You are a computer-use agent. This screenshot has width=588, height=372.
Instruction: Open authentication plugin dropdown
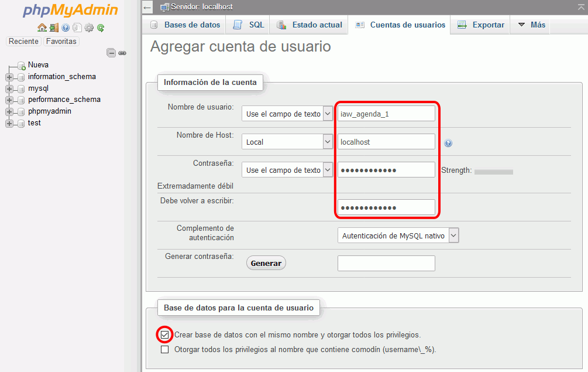[x=398, y=236]
